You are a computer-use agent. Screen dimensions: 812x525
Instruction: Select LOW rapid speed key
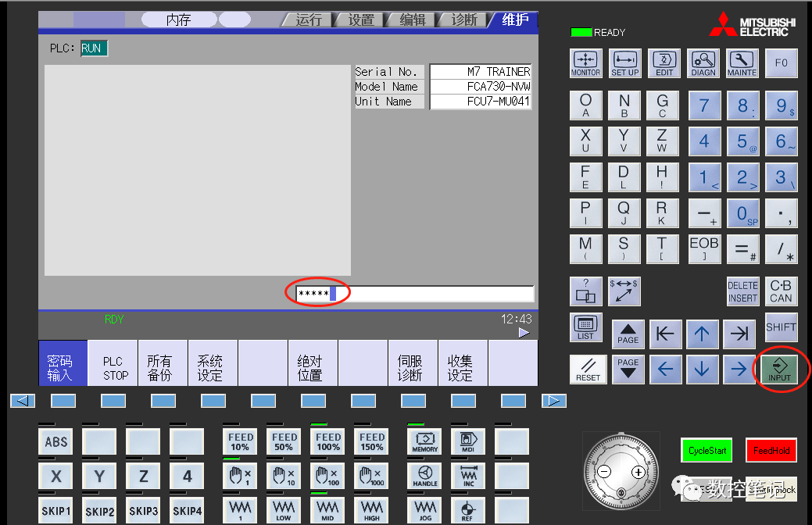[x=284, y=510]
